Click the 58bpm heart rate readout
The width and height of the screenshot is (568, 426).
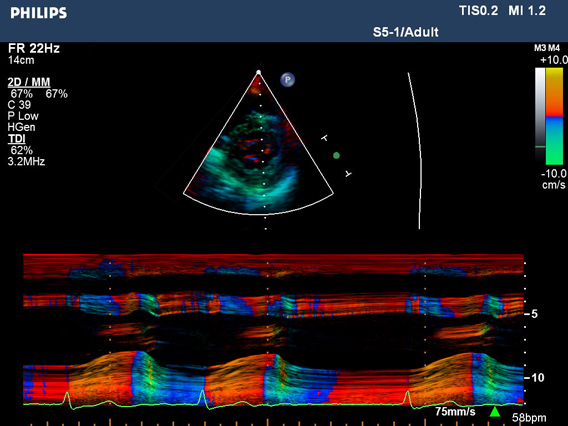point(529,418)
